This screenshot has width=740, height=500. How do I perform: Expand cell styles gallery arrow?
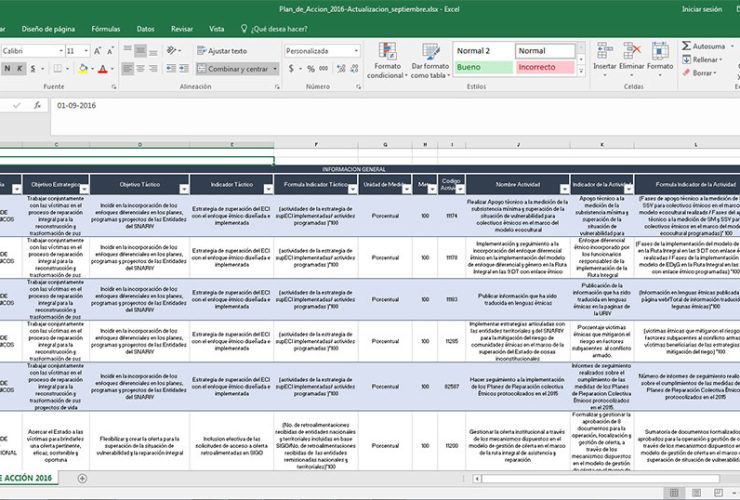(581, 71)
